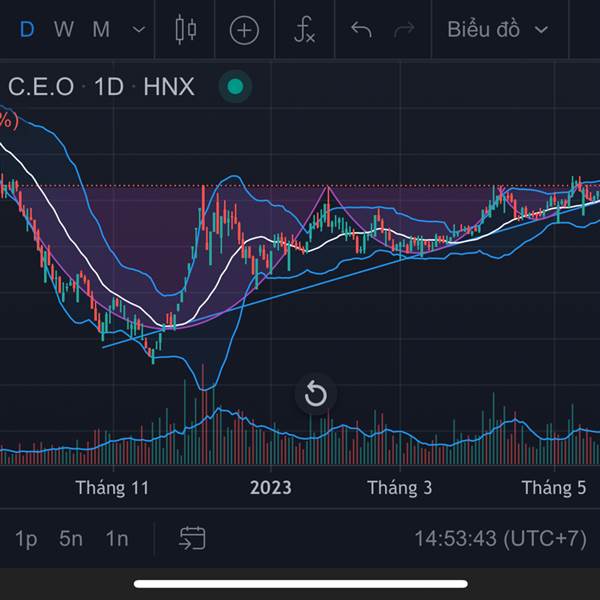Click the Tháng 5 axis label
600x600 pixels.
554,488
